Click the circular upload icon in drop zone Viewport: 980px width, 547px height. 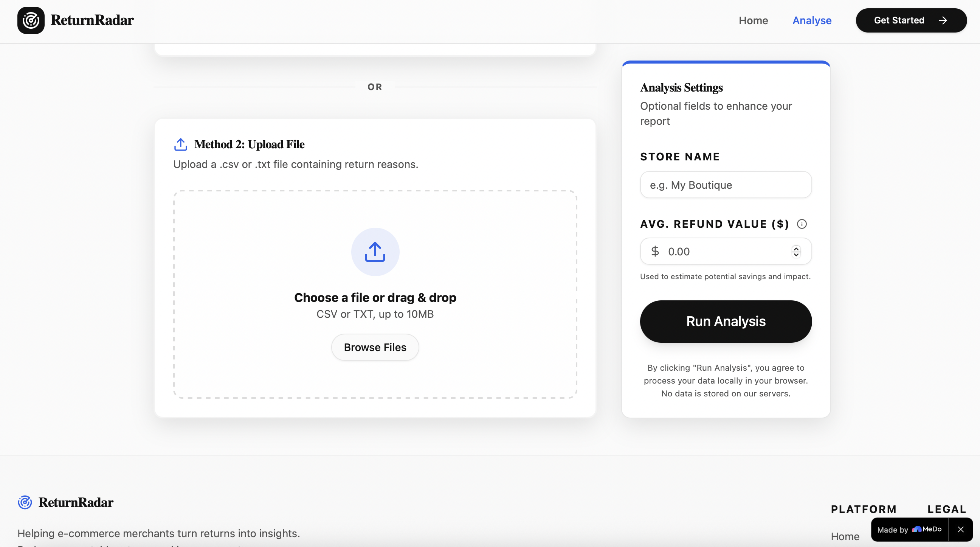point(375,252)
